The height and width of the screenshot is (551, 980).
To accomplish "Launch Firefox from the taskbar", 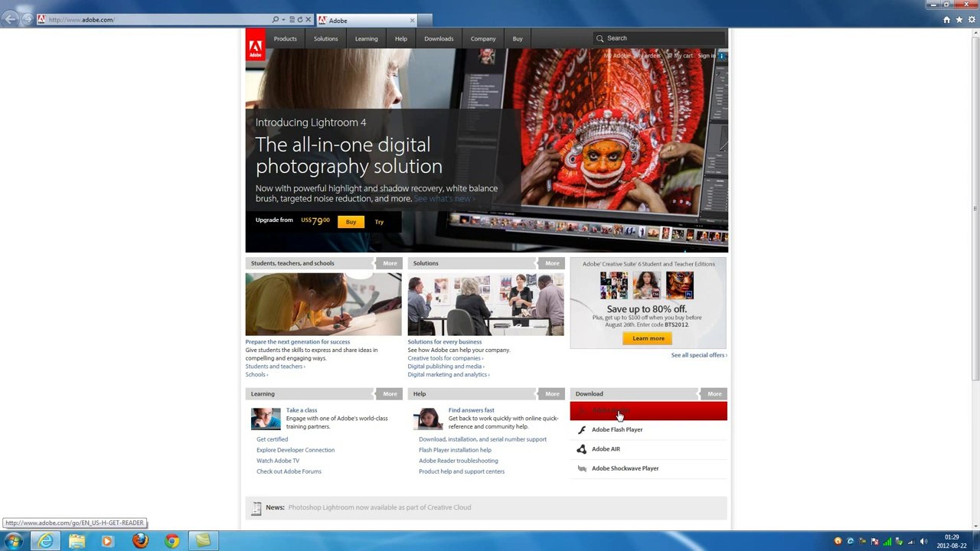I will click(140, 541).
